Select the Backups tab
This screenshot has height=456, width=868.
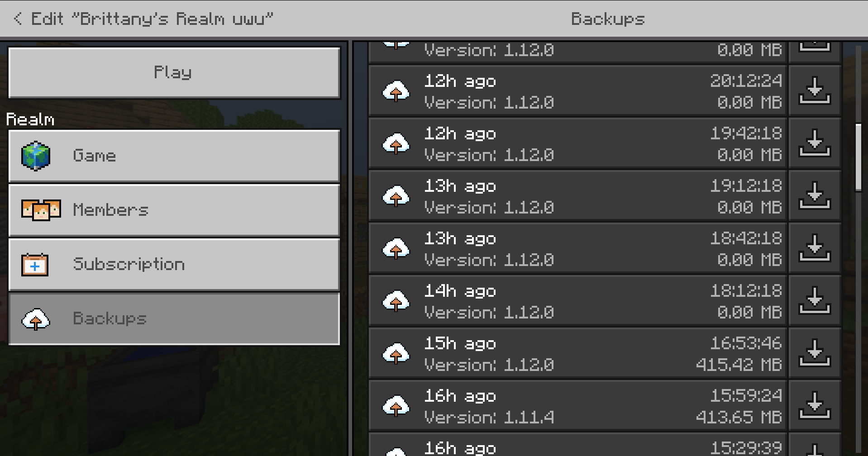click(x=174, y=319)
